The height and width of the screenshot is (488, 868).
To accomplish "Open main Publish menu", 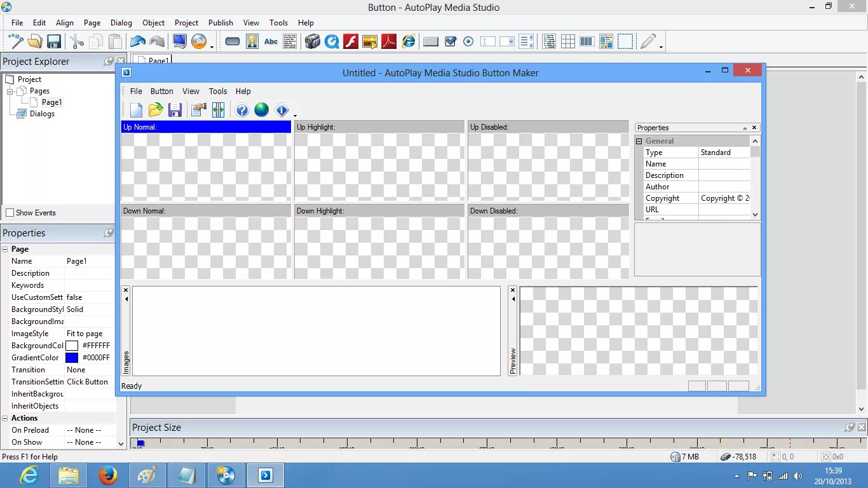I will click(220, 23).
